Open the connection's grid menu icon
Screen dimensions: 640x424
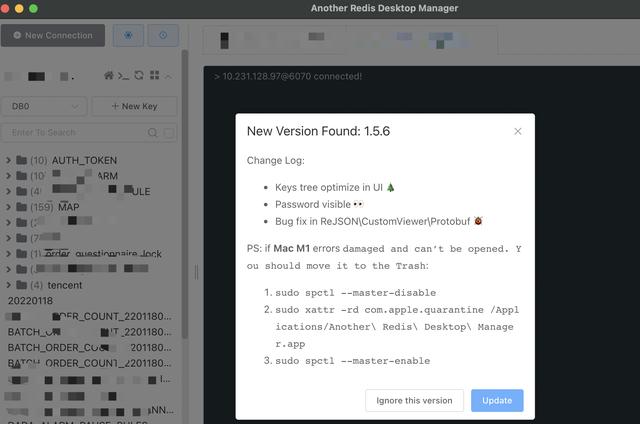click(x=154, y=75)
